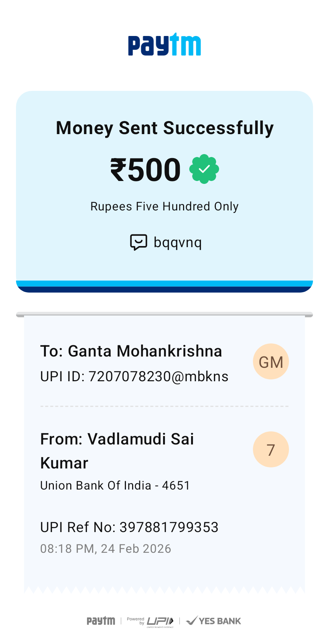Click the Paytm logo at the top

click(x=164, y=45)
